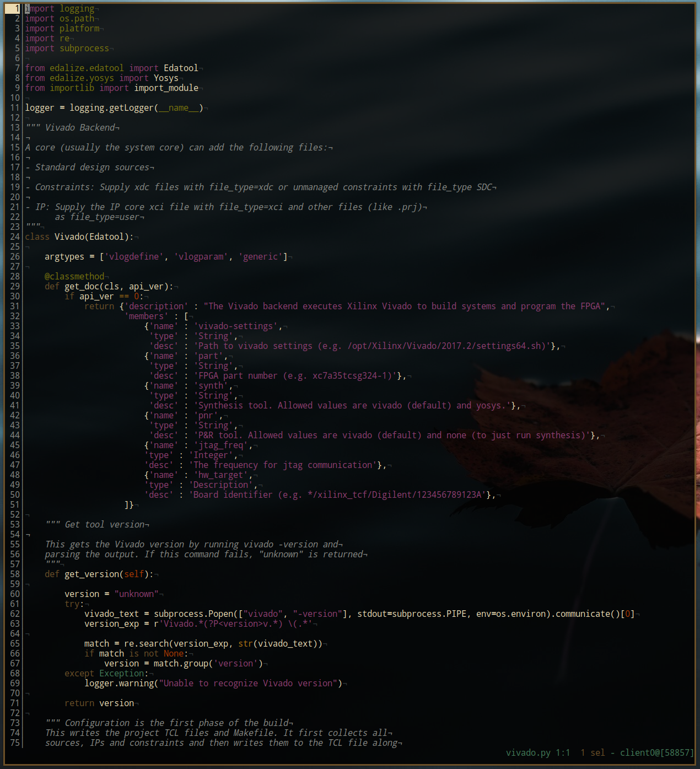Screen dimensions: 700x769
Task: Click 'api_ver == 0' in the if condition
Action: [x=109, y=296]
